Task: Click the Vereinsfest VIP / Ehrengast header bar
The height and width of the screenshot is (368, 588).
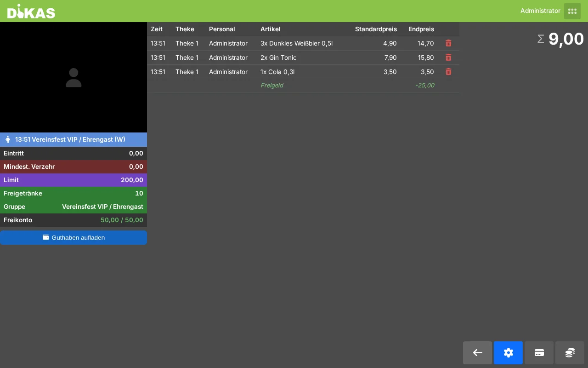Action: click(x=73, y=139)
